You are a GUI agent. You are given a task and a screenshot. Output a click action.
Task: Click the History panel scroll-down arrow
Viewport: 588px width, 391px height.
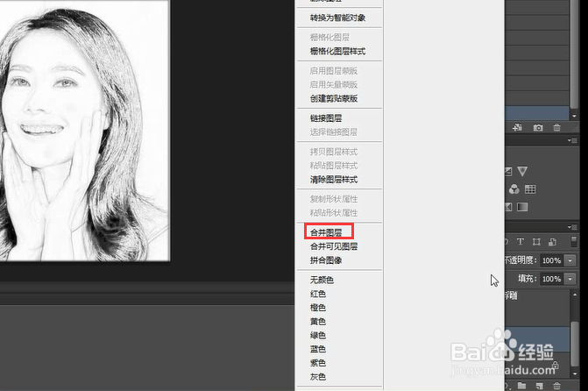coord(575,116)
